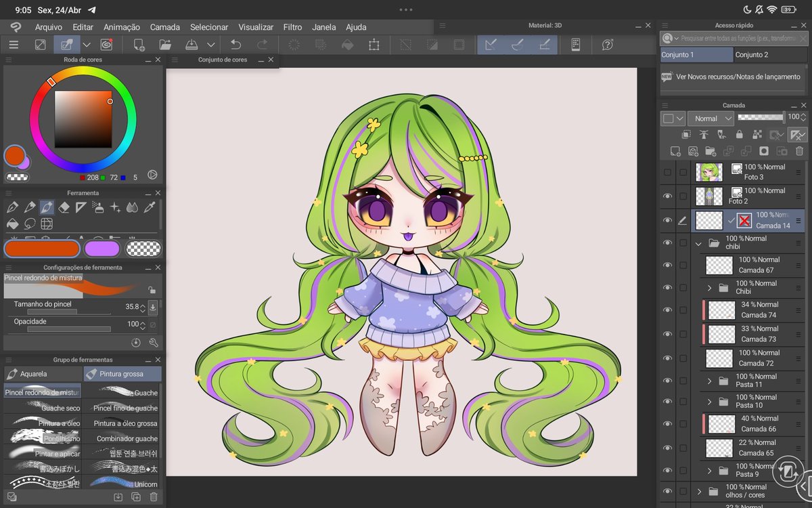Toggle Clip to layer below icon

point(686,135)
